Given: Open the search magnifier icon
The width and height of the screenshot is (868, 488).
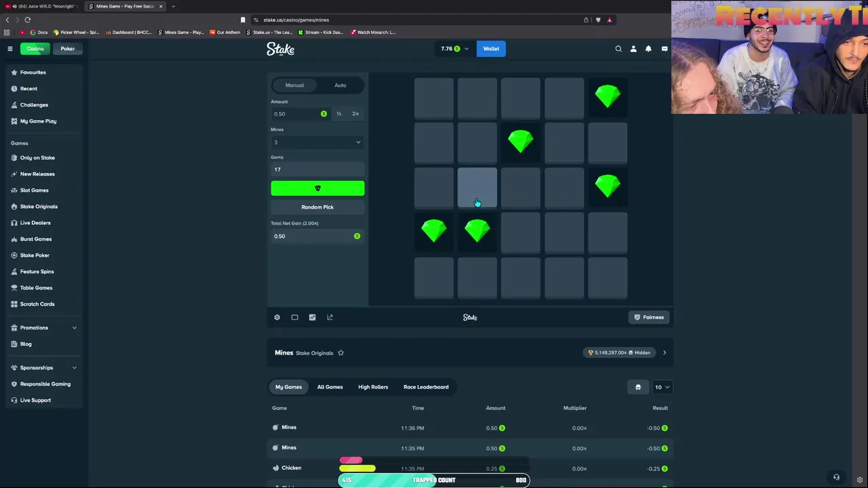Looking at the screenshot, I should [618, 49].
